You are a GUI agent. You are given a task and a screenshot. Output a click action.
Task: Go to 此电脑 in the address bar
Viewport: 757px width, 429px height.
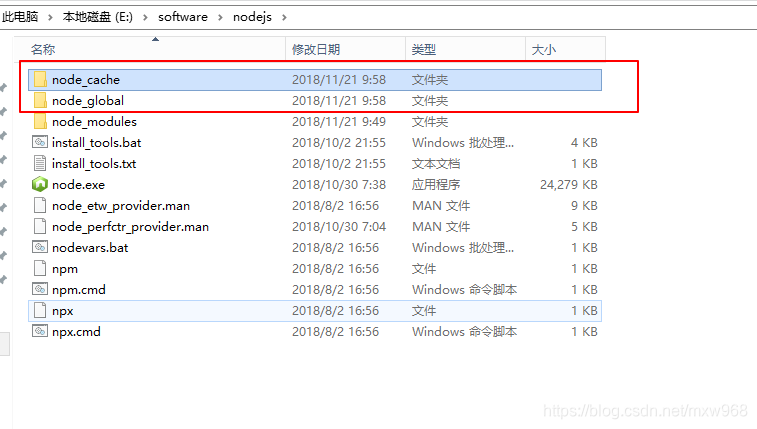[x=20, y=17]
